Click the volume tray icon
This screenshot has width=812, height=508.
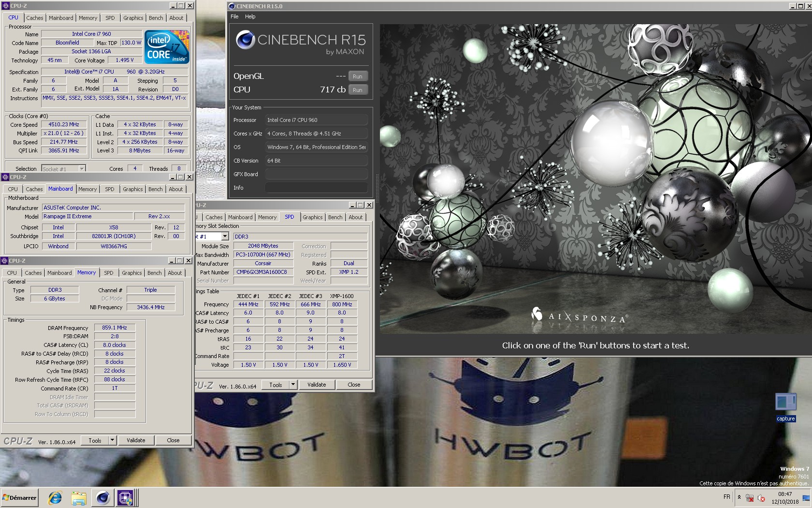tap(761, 498)
